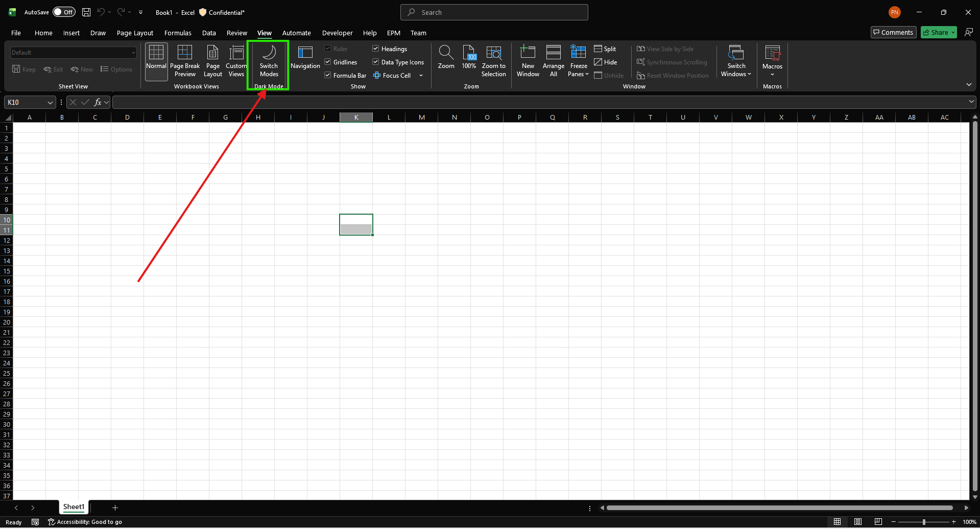Open Customize Quick Access Toolbar dropdown
This screenshot has height=529, width=980.
click(140, 12)
